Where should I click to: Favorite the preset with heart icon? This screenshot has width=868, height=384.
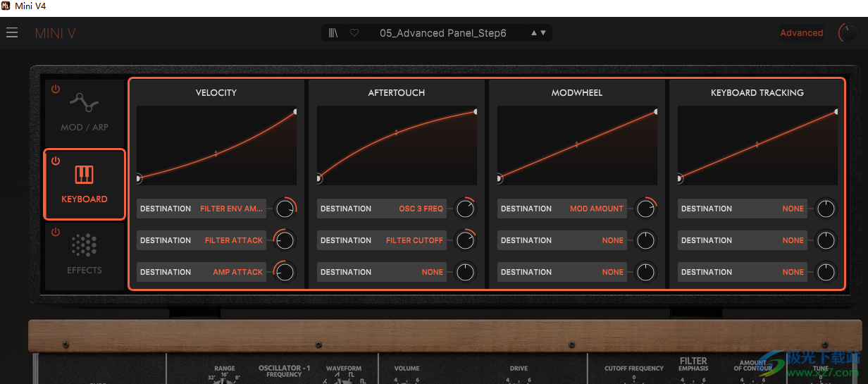(x=354, y=33)
